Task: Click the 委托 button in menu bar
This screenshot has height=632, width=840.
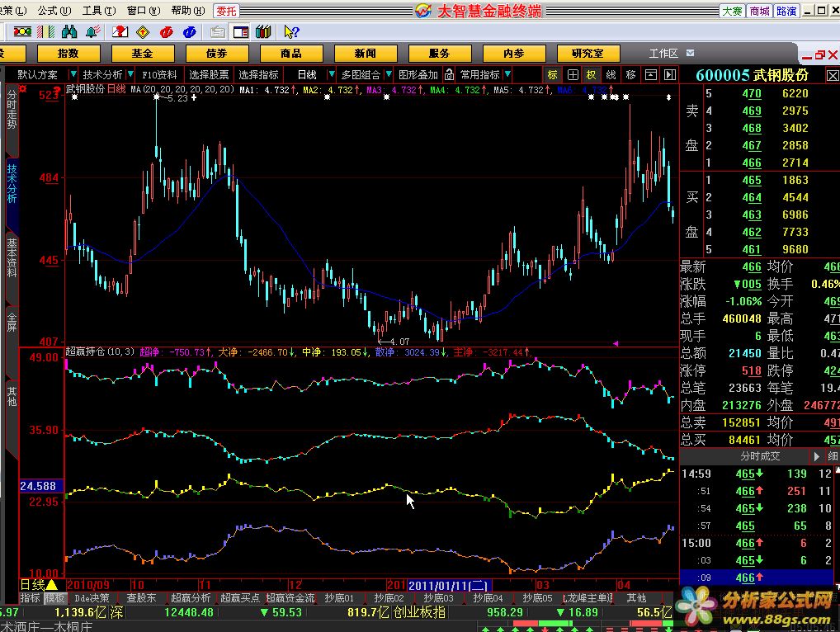Action: point(227,11)
